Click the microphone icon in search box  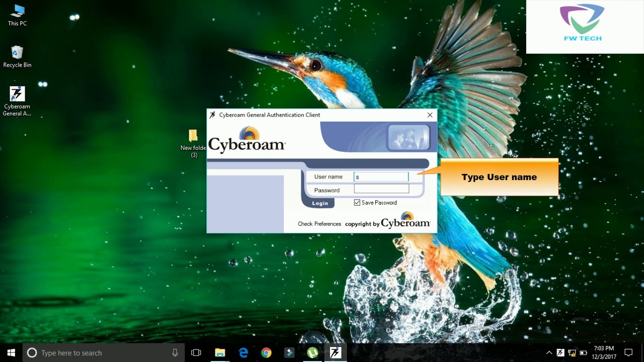(175, 352)
